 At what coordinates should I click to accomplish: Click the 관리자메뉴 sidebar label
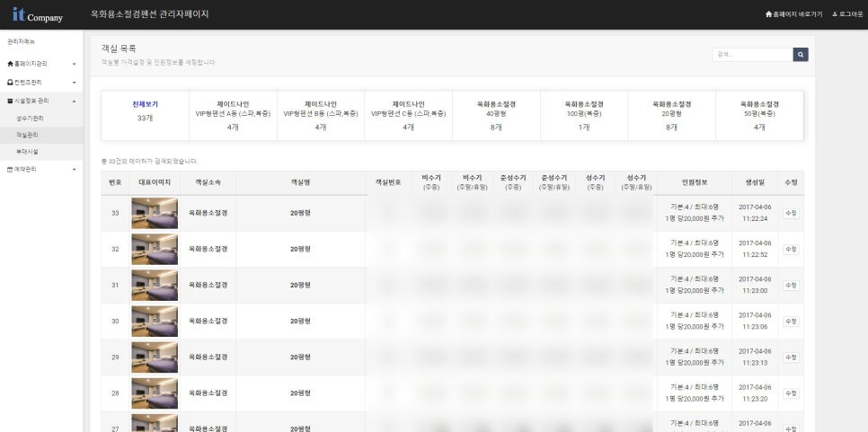click(21, 41)
